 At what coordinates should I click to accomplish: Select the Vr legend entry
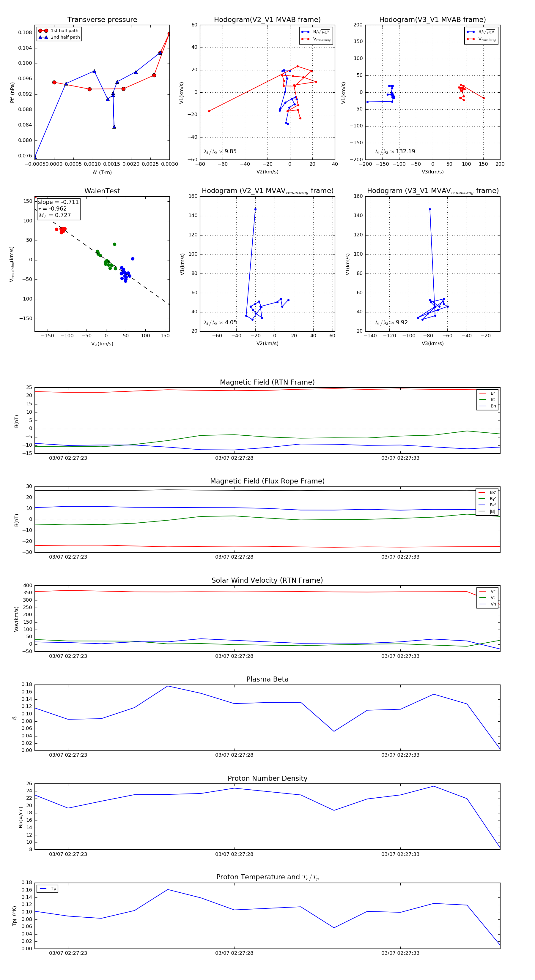[x=487, y=592]
